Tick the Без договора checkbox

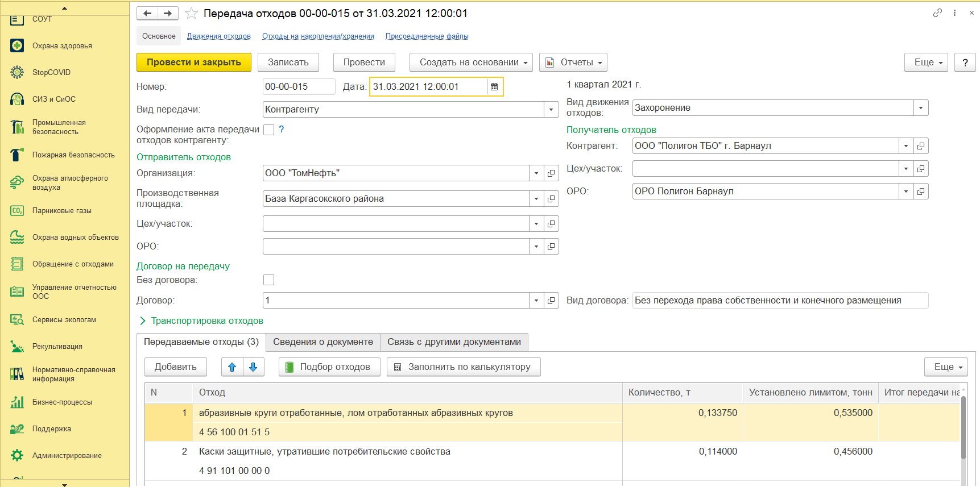[x=269, y=280]
